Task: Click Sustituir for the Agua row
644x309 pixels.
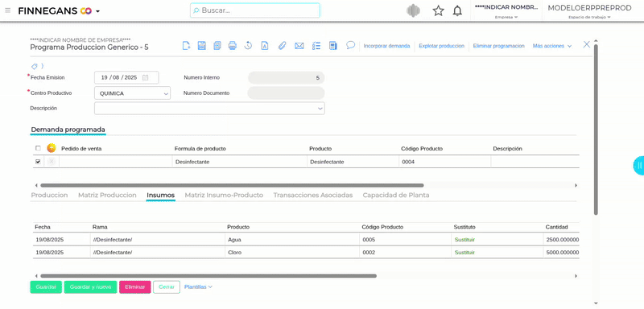Action: pyautogui.click(x=464, y=240)
